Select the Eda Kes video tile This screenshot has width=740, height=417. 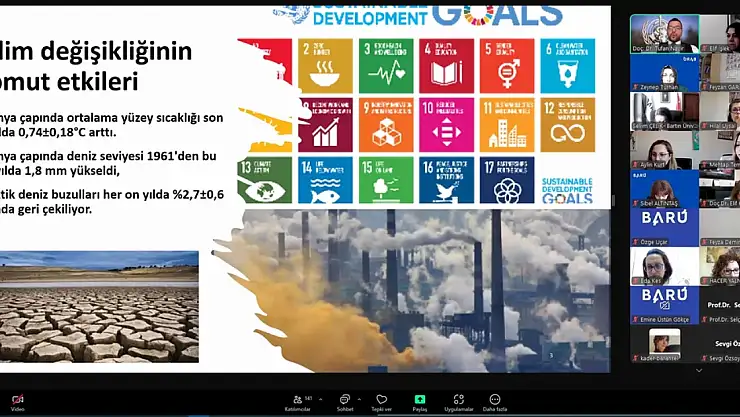point(664,266)
